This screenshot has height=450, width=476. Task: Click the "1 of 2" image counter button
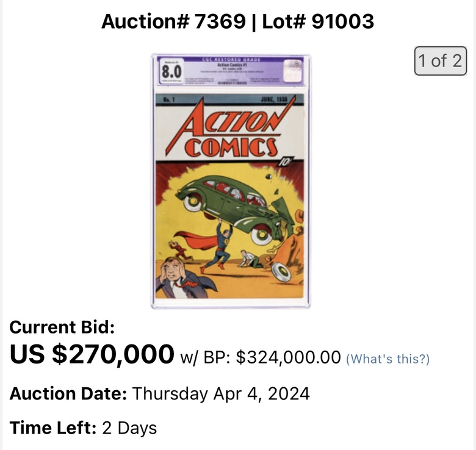coord(441,61)
